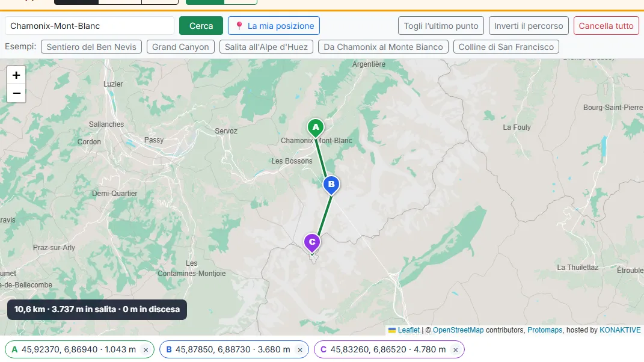The height and width of the screenshot is (362, 644).
Task: Click the Bourg-Saint-Pierre map label
Action: (x=613, y=107)
